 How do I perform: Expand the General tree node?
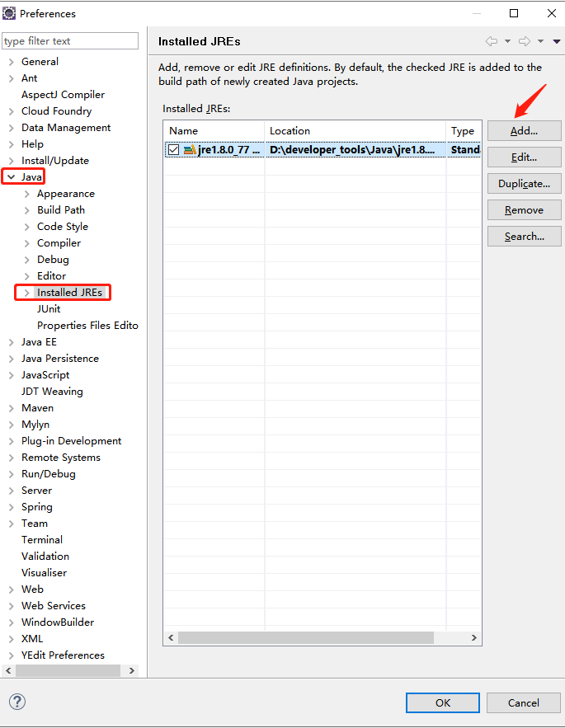[12, 62]
